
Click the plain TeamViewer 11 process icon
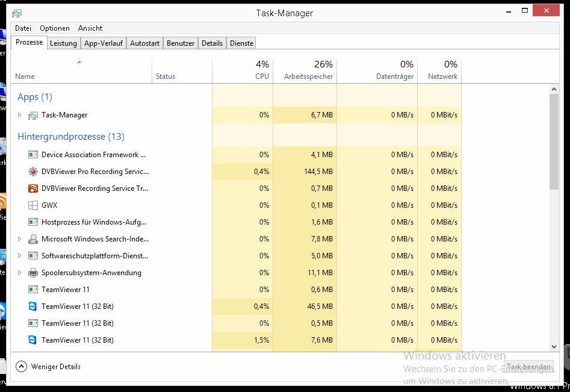[33, 290]
